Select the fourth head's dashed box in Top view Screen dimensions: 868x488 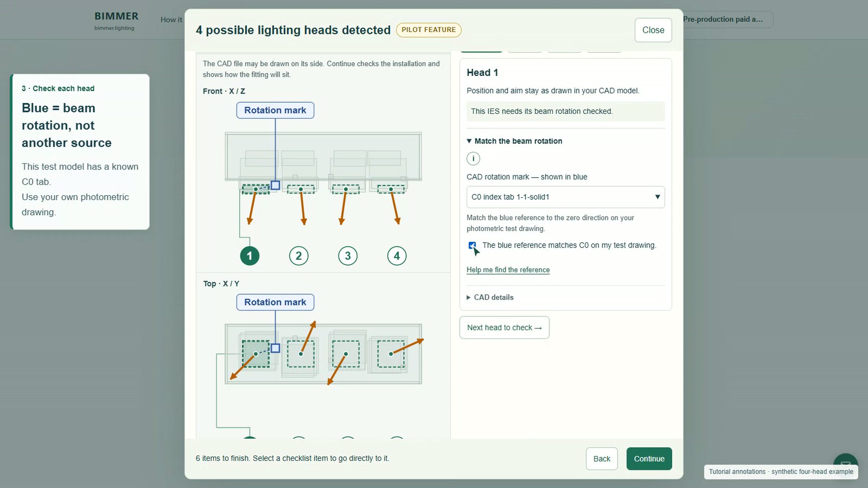click(x=391, y=354)
